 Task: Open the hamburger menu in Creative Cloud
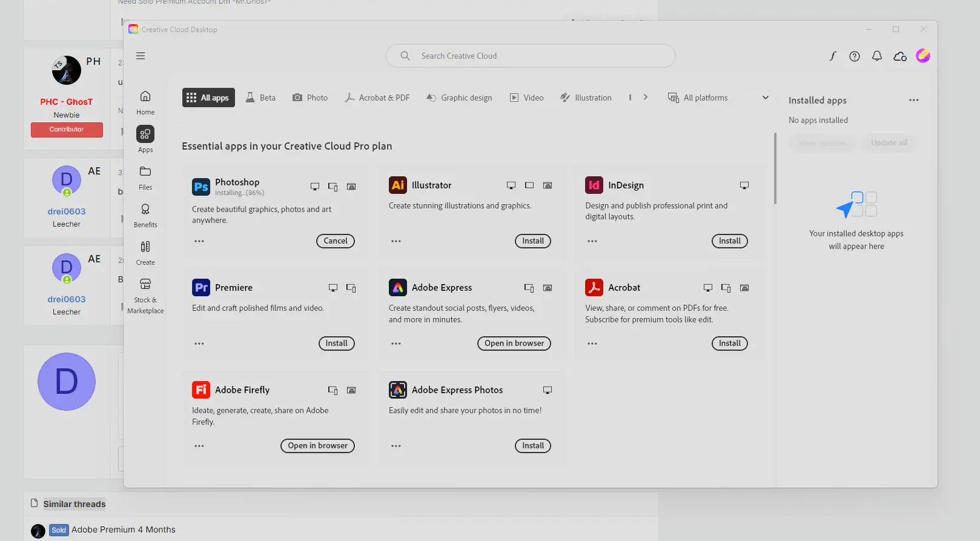tap(141, 56)
